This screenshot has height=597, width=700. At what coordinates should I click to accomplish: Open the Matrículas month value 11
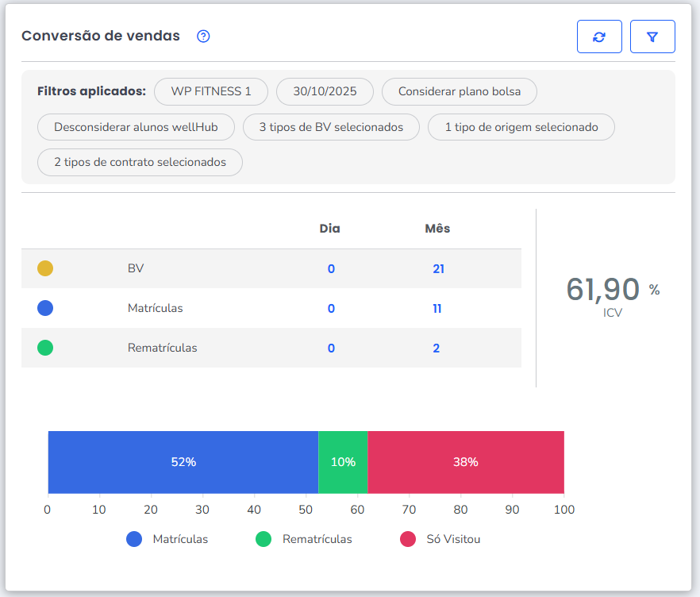(437, 309)
